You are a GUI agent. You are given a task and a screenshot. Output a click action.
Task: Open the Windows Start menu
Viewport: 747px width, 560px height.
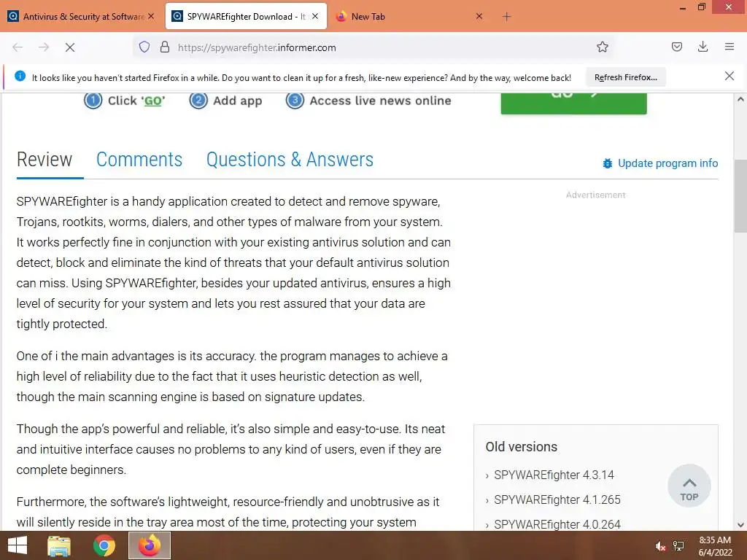[x=18, y=545]
